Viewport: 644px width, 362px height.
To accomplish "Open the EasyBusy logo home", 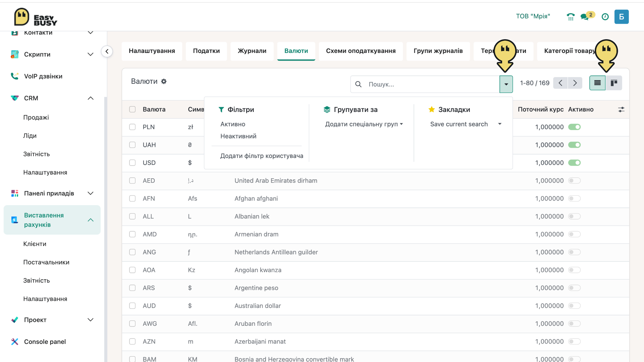I will [36, 17].
